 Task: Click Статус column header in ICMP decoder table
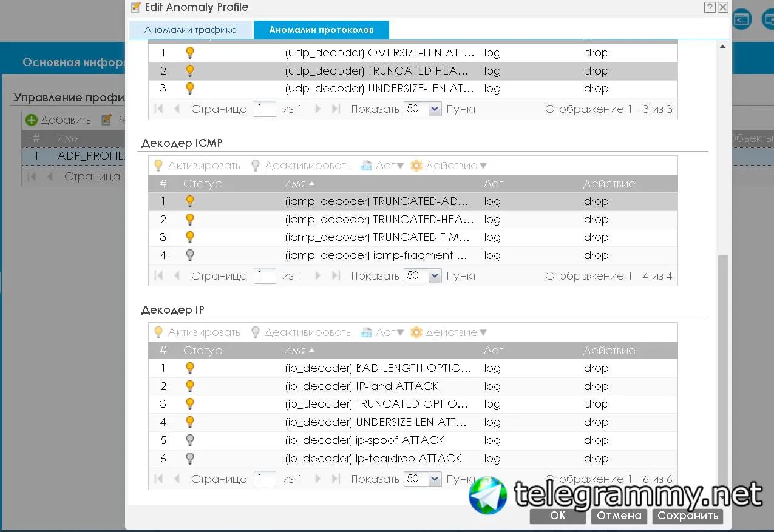(x=203, y=184)
